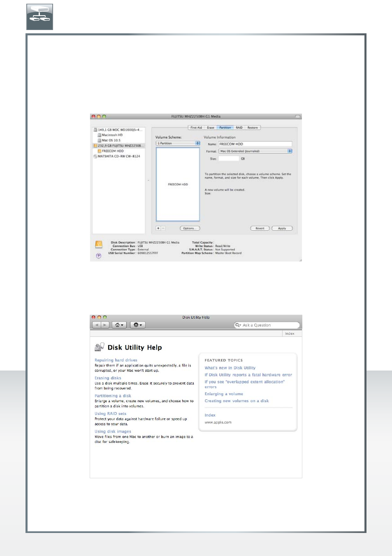
Task: Click the magnifier icon in Ask a Question field
Action: tap(238, 325)
